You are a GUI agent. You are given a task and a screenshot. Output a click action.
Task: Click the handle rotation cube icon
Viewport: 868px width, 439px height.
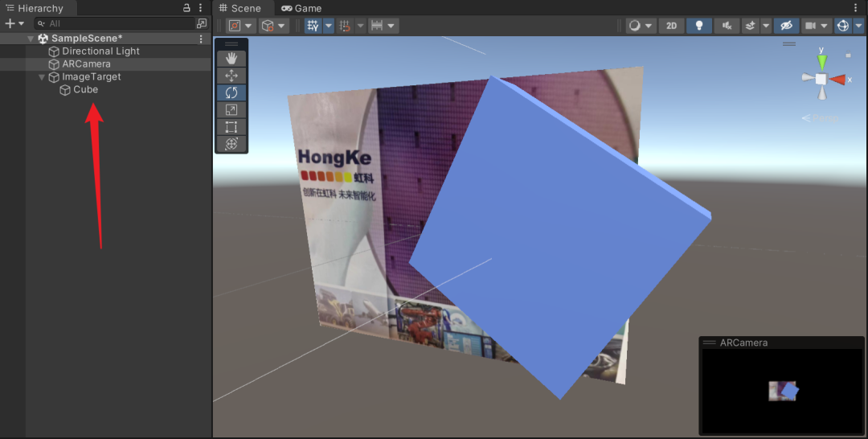click(268, 26)
